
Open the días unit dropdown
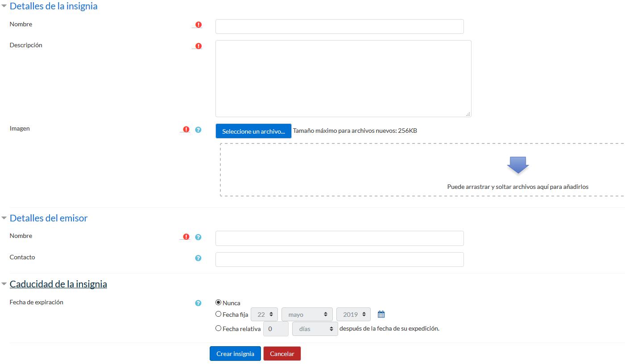[315, 329]
